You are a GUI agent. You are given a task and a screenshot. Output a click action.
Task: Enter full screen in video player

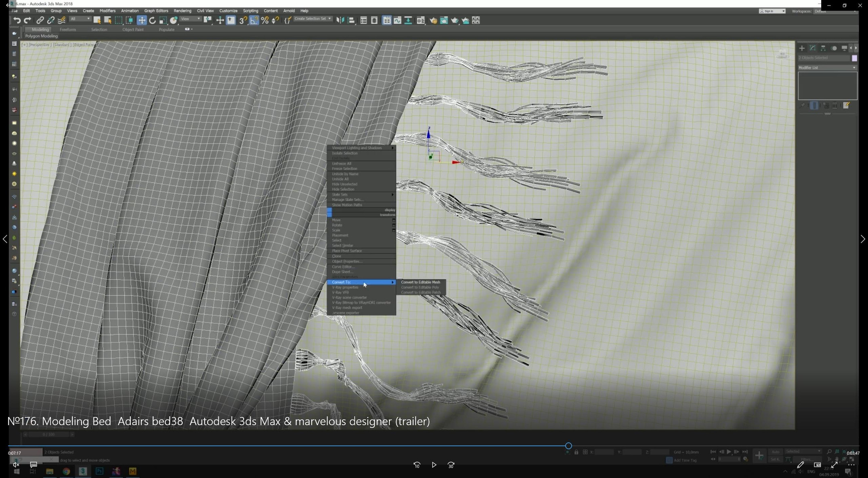834,465
